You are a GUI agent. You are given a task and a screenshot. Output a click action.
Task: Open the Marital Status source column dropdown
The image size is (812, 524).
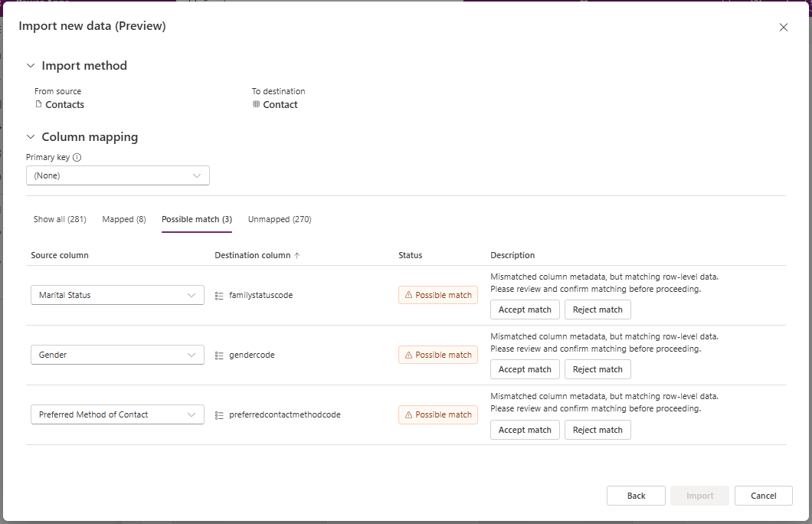click(117, 295)
